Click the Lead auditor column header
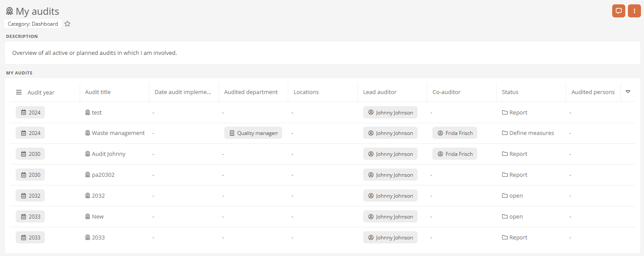Screen dimensions: 644x256 coord(380,92)
